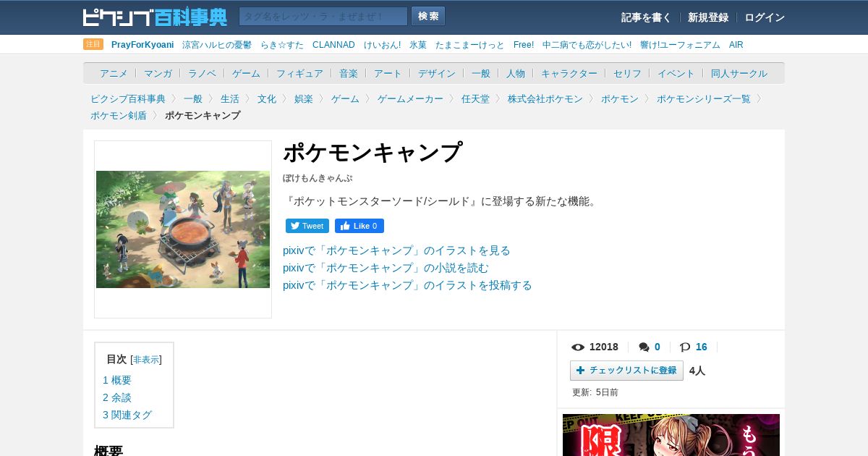Open trending tag けいおん!
The width and height of the screenshot is (868, 456).
382,45
